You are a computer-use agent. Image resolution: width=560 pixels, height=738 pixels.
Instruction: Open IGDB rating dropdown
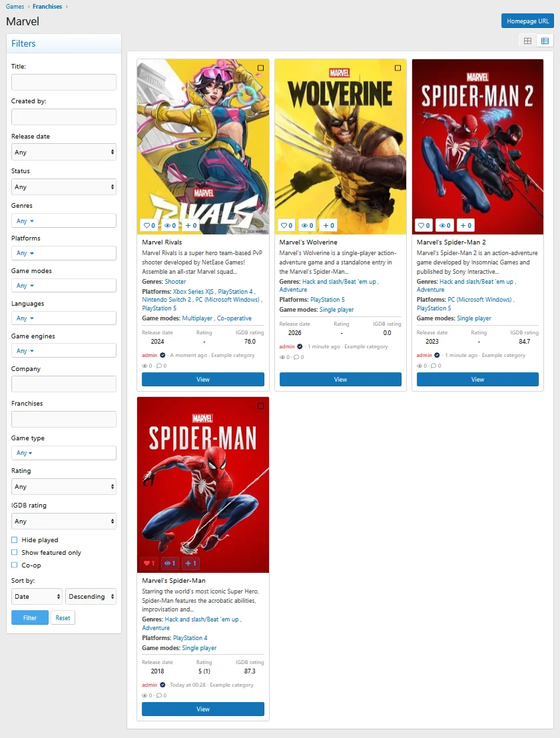[63, 522]
